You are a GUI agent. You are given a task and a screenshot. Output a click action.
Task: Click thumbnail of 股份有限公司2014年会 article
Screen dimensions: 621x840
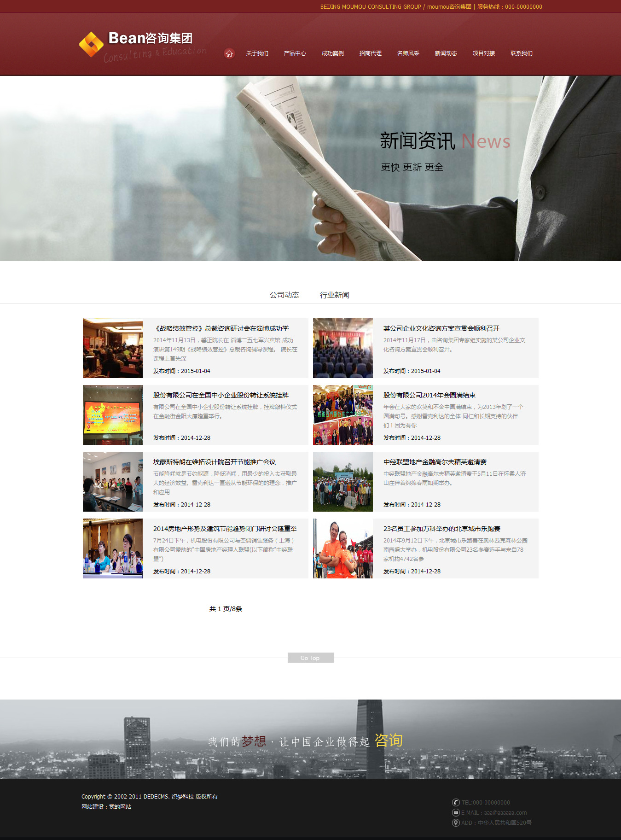point(342,414)
